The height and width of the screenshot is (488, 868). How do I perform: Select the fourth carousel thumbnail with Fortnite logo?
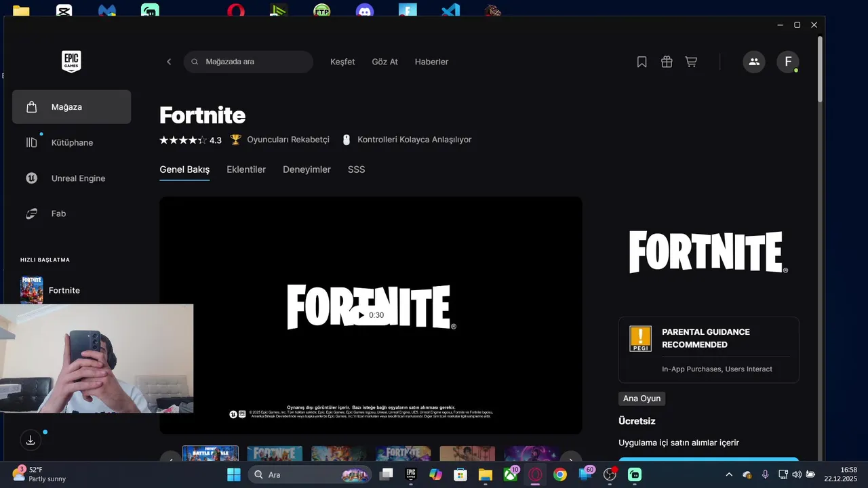403,453
